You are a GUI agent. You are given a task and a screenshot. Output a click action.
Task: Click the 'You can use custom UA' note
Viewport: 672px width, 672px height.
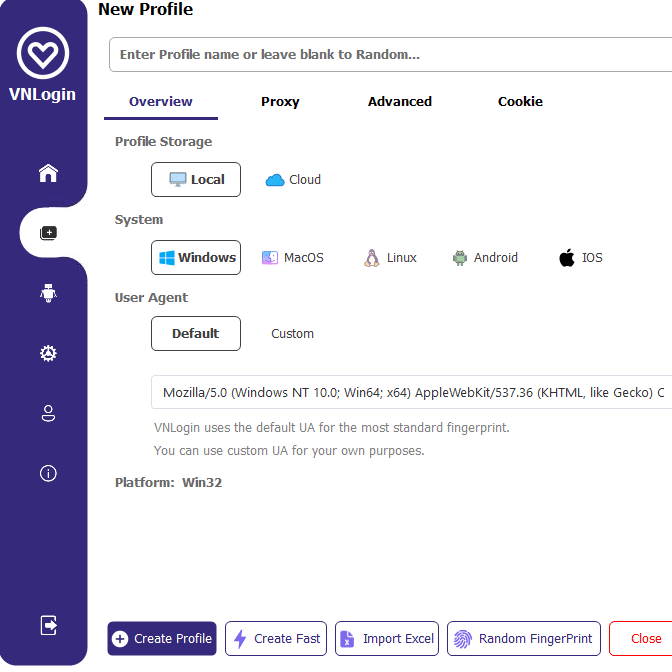click(x=289, y=451)
